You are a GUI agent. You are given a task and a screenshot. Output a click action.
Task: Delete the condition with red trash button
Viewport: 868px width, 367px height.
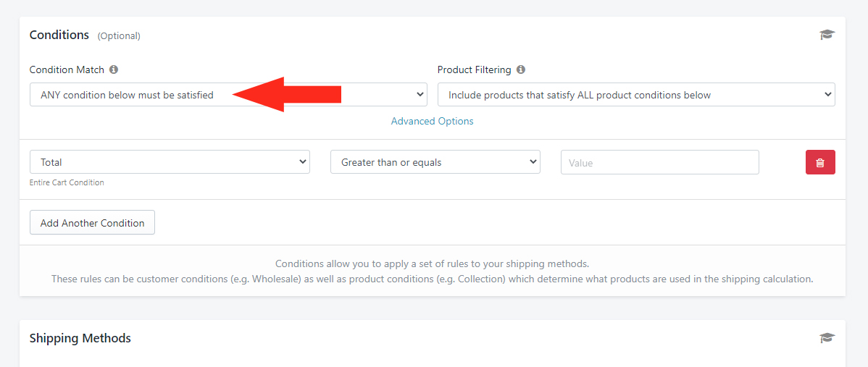click(x=820, y=162)
